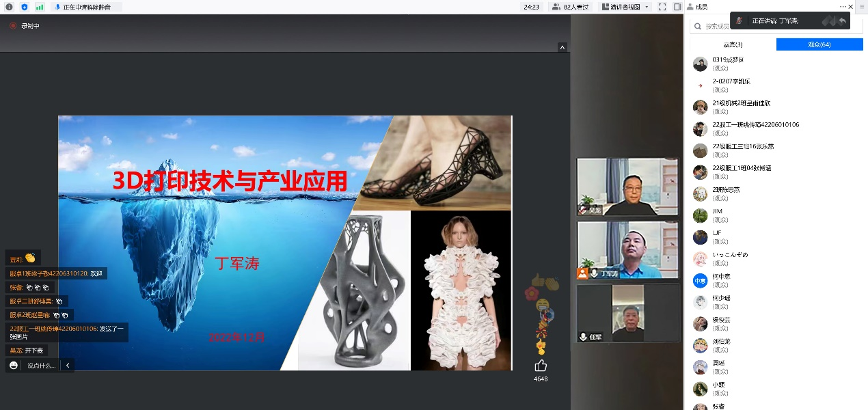
Task: Enter full screen mode
Action: pos(662,7)
